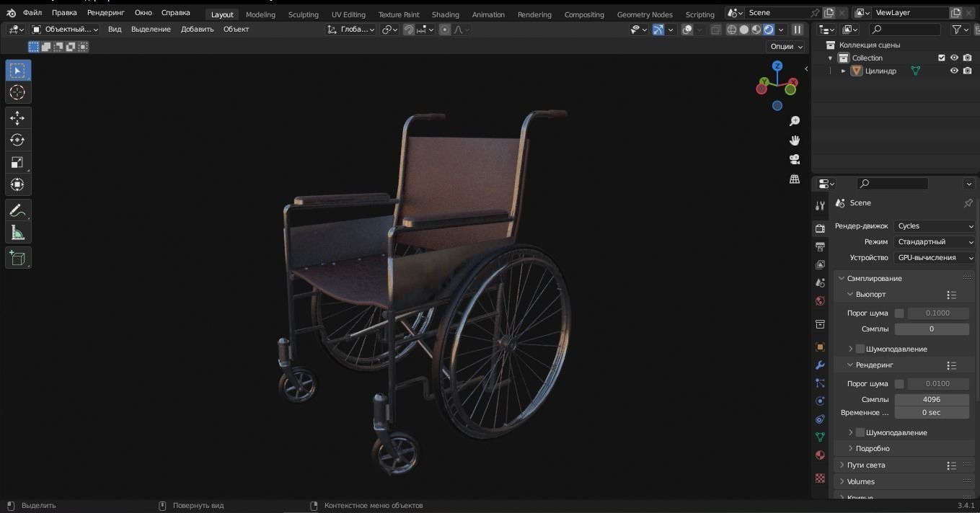Disable Цилиндр in renders
The height and width of the screenshot is (513, 980).
pos(968,71)
